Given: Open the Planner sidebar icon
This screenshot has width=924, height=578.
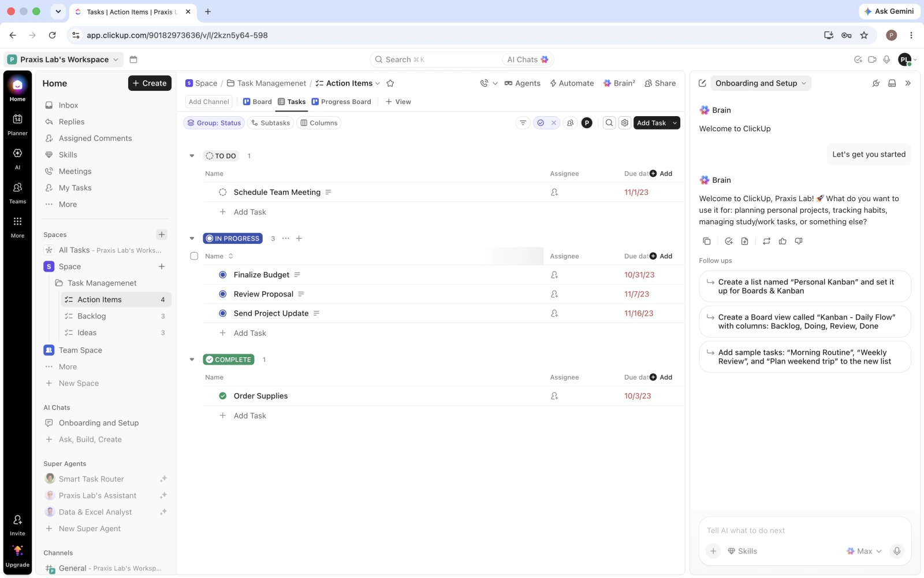Looking at the screenshot, I should (17, 124).
